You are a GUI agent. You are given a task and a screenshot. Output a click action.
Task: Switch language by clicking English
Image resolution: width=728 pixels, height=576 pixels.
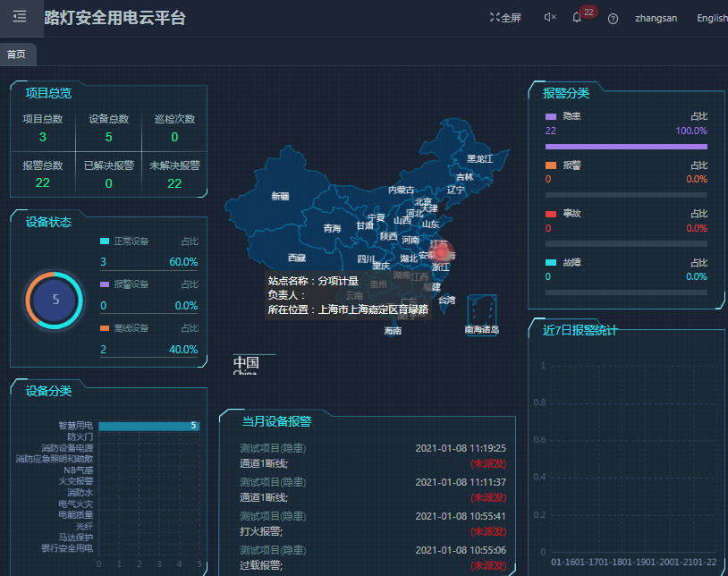point(712,18)
